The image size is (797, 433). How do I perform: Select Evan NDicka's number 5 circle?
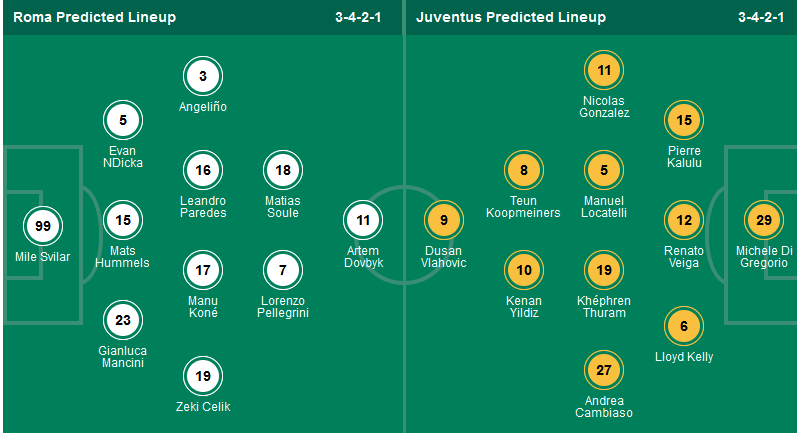[x=123, y=122]
